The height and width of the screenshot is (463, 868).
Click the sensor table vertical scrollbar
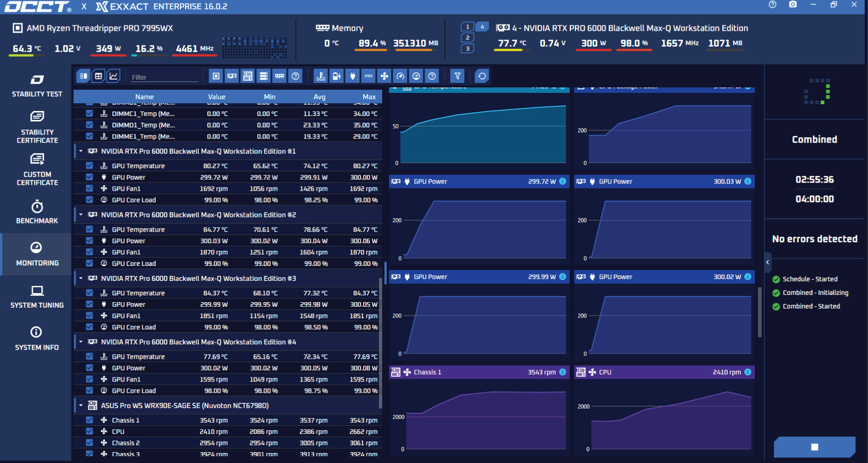380,343
